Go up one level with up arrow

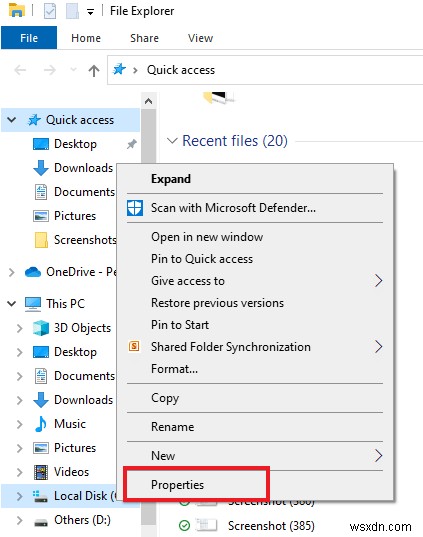94,71
